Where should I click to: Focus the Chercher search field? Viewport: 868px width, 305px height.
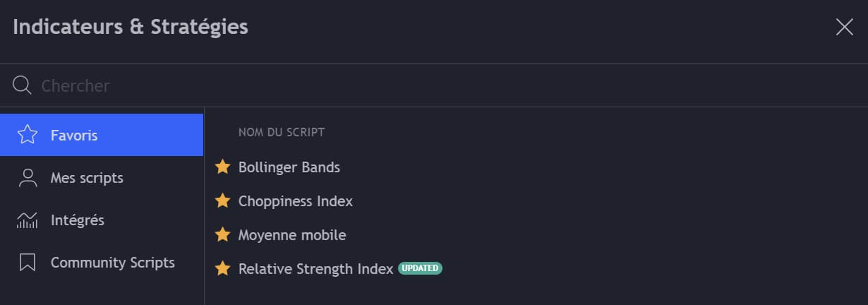tap(423, 85)
